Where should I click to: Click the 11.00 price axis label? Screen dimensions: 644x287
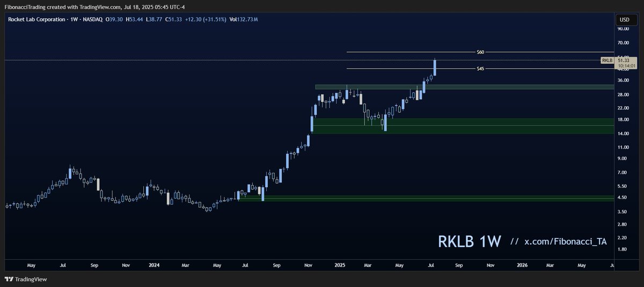click(x=623, y=146)
